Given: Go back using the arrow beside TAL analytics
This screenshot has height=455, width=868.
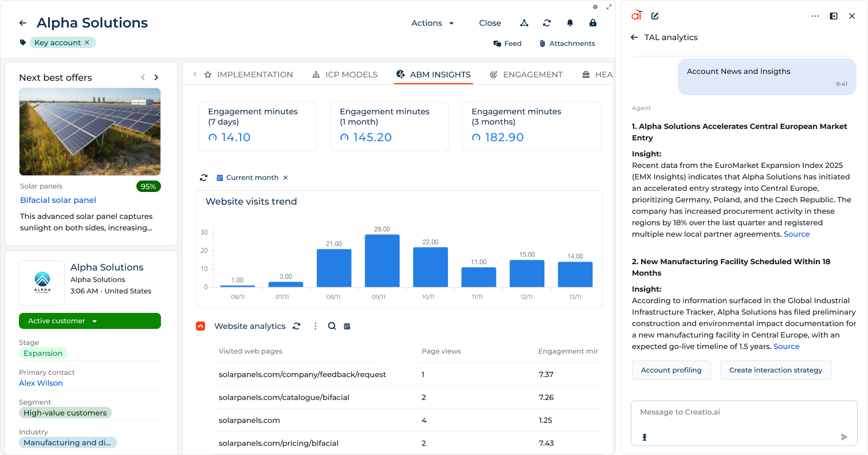Looking at the screenshot, I should [634, 37].
